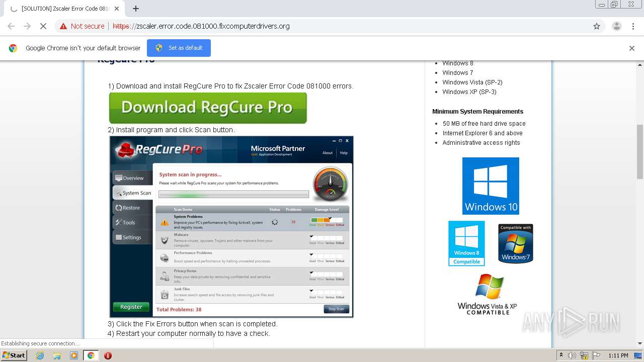Close the Zscaler Error Code tab
Image resolution: width=644 pixels, height=362 pixels.
[117, 9]
